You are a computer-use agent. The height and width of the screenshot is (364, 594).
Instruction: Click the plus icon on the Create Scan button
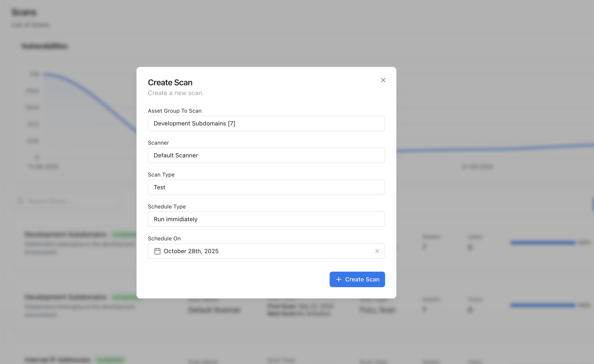339,279
